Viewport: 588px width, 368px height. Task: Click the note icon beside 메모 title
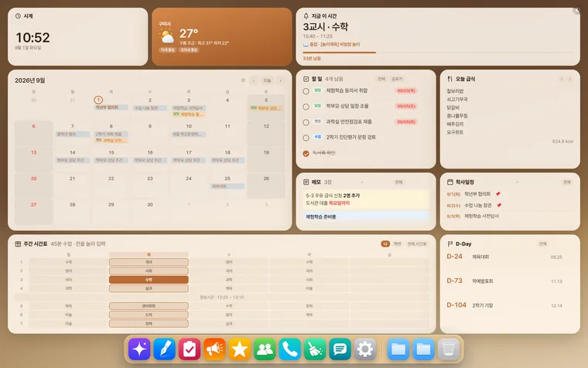pos(306,182)
